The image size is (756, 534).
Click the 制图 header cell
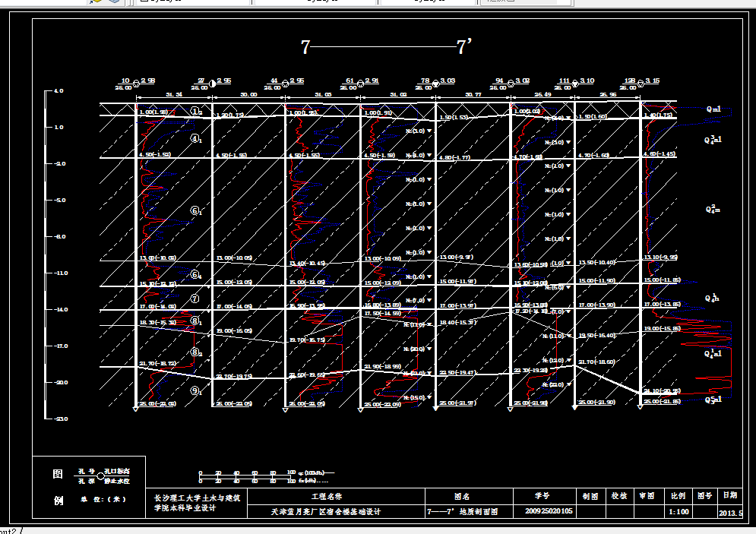coord(590,496)
